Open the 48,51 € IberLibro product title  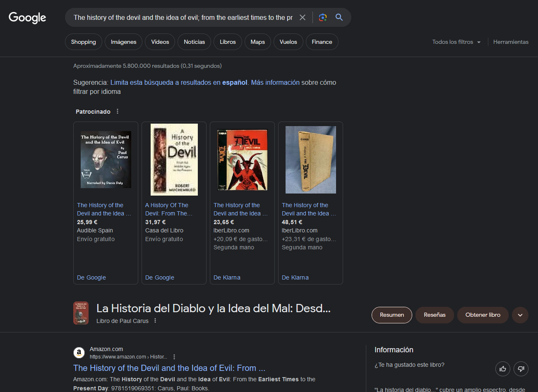tap(309, 209)
